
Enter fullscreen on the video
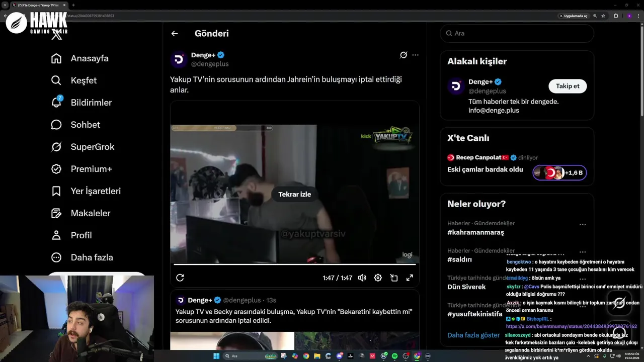pyautogui.click(x=410, y=278)
